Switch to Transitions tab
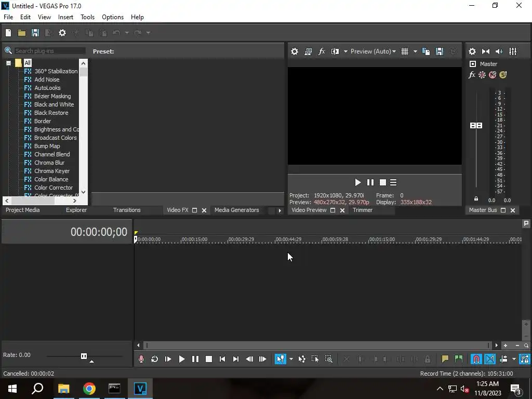This screenshot has width=532, height=399. coord(127,210)
